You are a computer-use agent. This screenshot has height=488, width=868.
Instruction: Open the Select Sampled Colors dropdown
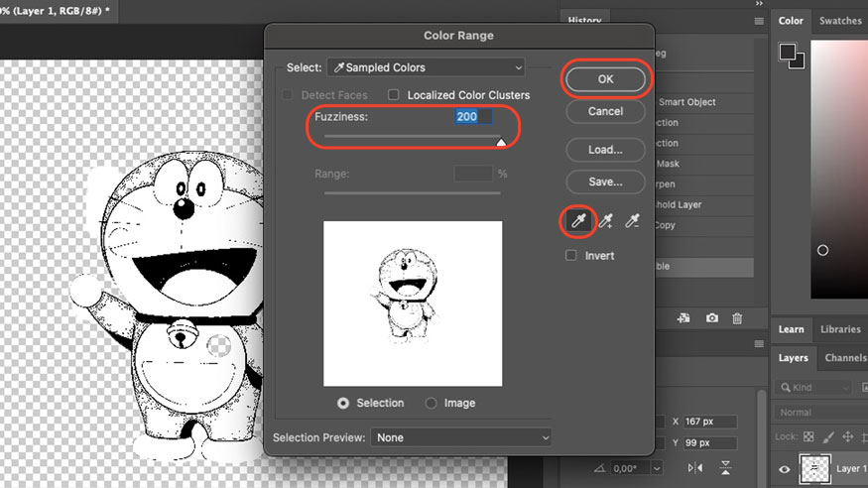click(426, 67)
